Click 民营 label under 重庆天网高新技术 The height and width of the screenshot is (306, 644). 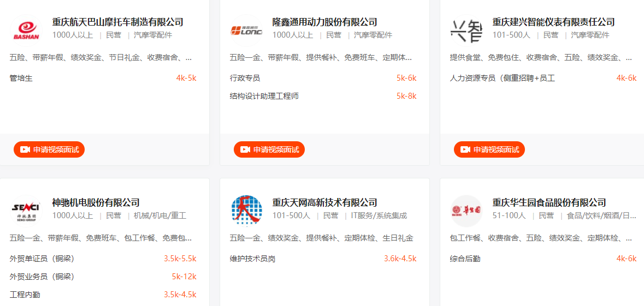pyautogui.click(x=330, y=215)
